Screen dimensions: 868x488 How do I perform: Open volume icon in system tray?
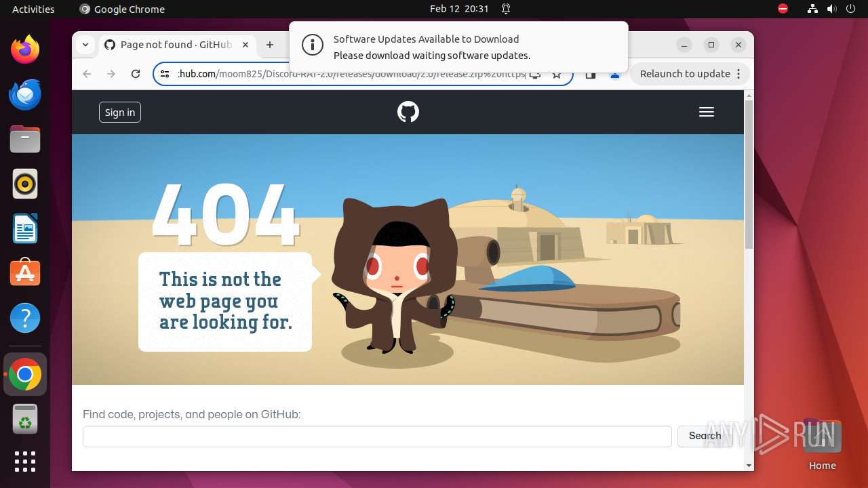pyautogui.click(x=831, y=9)
